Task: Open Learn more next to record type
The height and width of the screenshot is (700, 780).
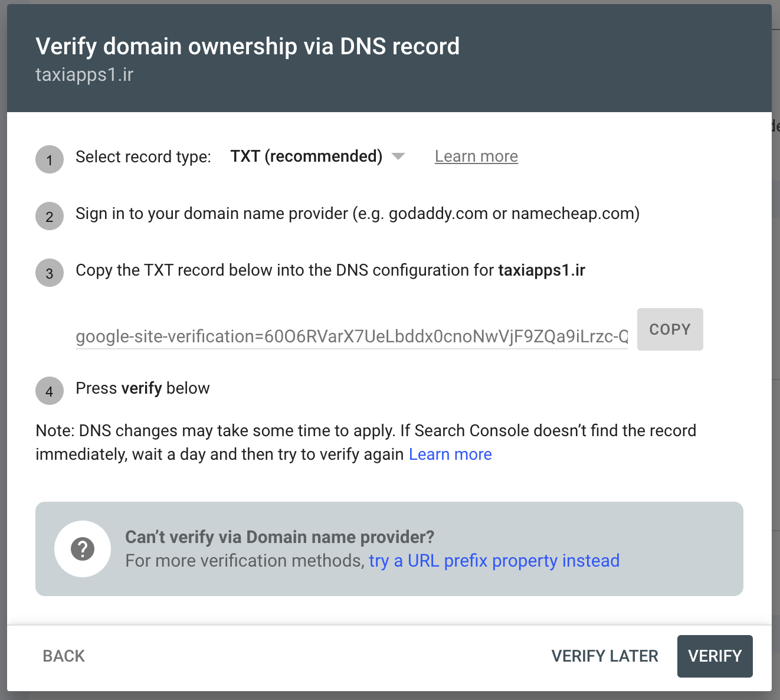Action: (476, 156)
